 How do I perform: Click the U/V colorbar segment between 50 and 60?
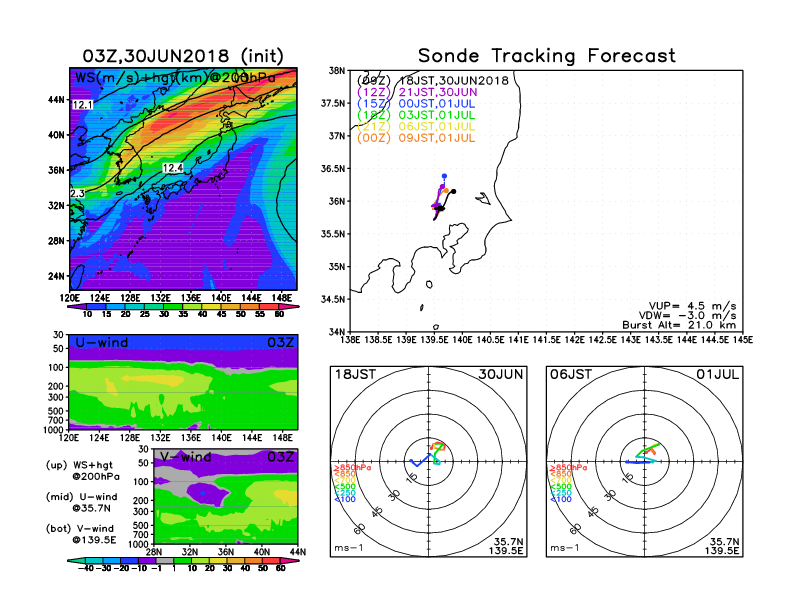pos(271,560)
